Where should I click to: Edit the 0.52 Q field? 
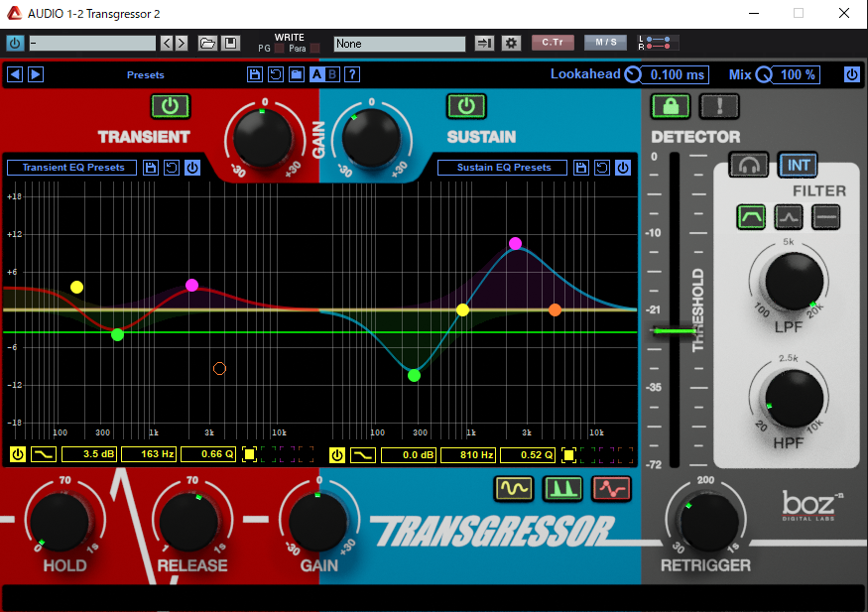click(x=528, y=455)
